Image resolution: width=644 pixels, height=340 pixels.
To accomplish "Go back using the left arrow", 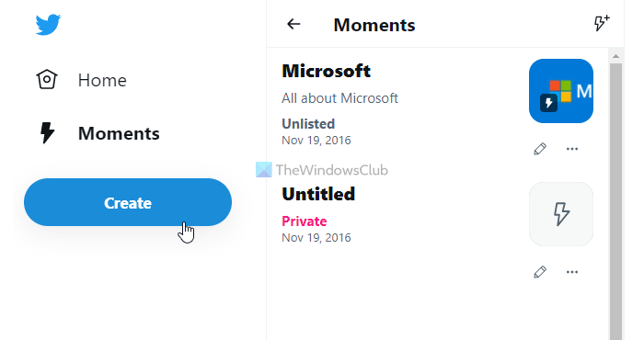I will [293, 24].
